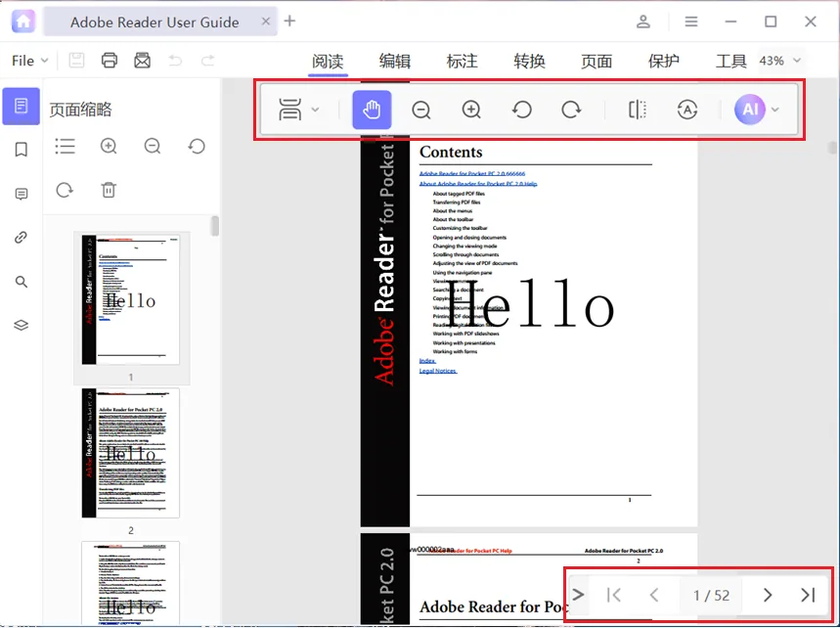Click the zoom out magnifier in reading toolbar
The image size is (840, 628).
tap(421, 110)
